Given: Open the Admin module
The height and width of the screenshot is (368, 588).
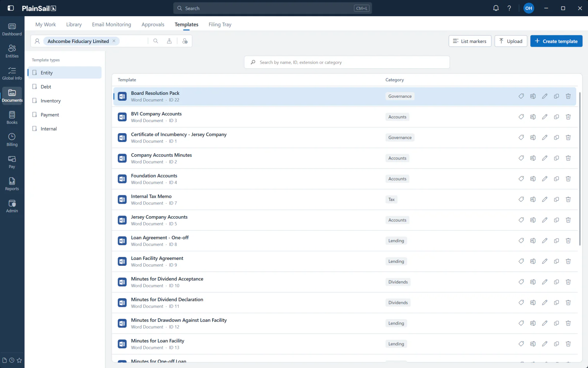Looking at the screenshot, I should [12, 206].
